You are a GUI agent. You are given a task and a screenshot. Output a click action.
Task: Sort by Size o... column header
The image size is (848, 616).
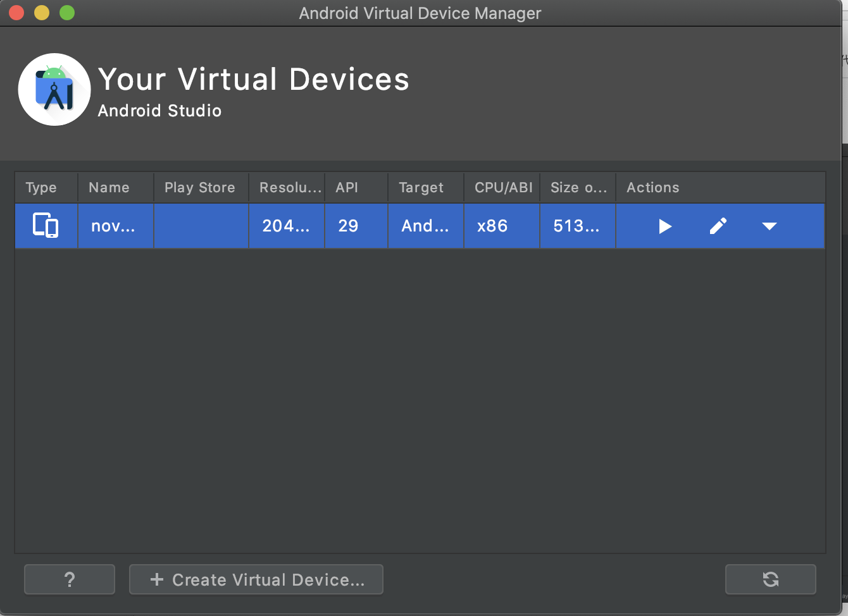tap(578, 188)
